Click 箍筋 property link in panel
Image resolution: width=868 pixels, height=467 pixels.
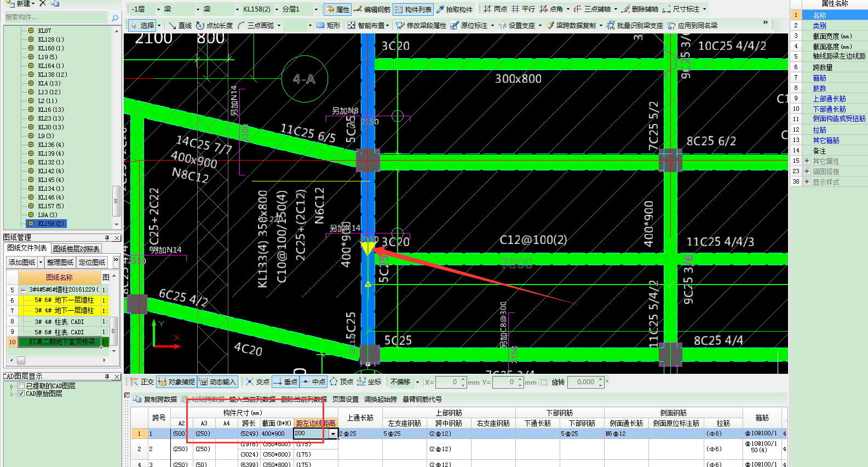tap(819, 78)
